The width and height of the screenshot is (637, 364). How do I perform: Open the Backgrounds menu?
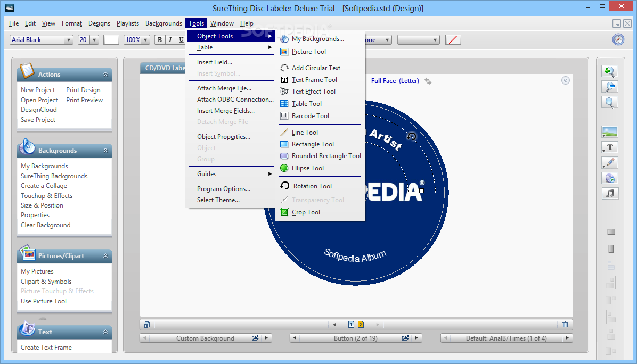(x=164, y=23)
